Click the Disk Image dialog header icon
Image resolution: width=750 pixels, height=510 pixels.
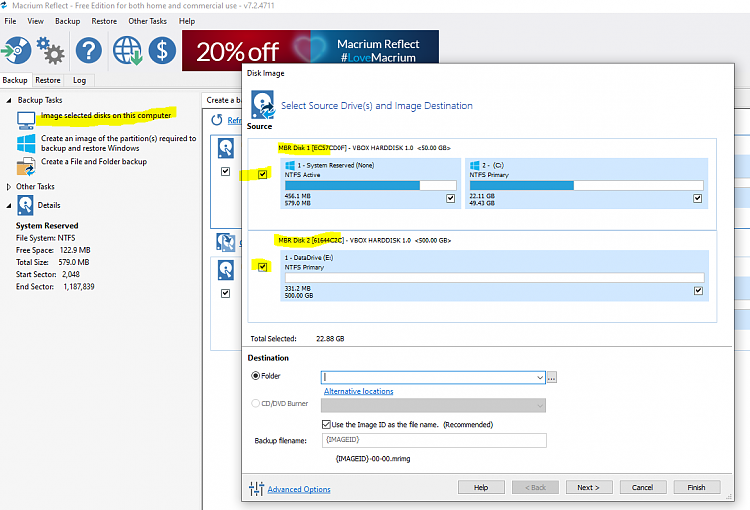263,105
